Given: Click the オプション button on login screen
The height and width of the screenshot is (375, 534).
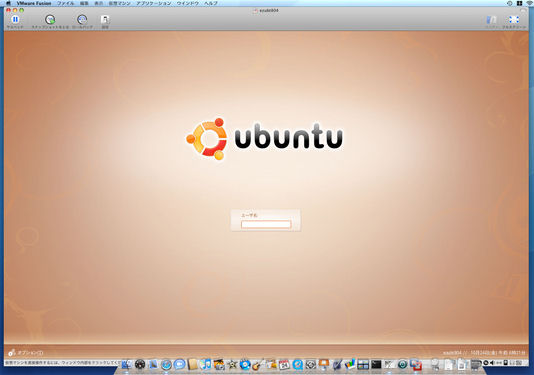Looking at the screenshot, I should 26,353.
